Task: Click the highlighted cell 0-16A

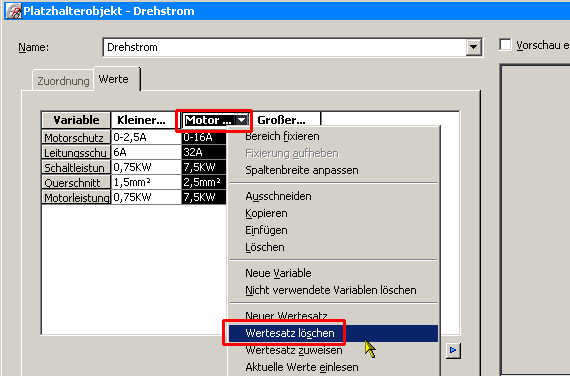Action: pyautogui.click(x=204, y=137)
